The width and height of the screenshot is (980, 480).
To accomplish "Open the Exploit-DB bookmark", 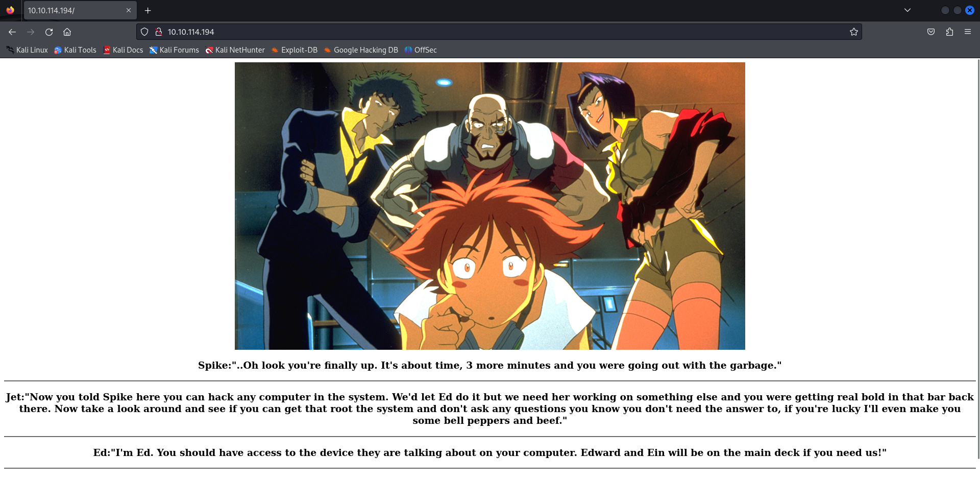I will click(x=295, y=50).
